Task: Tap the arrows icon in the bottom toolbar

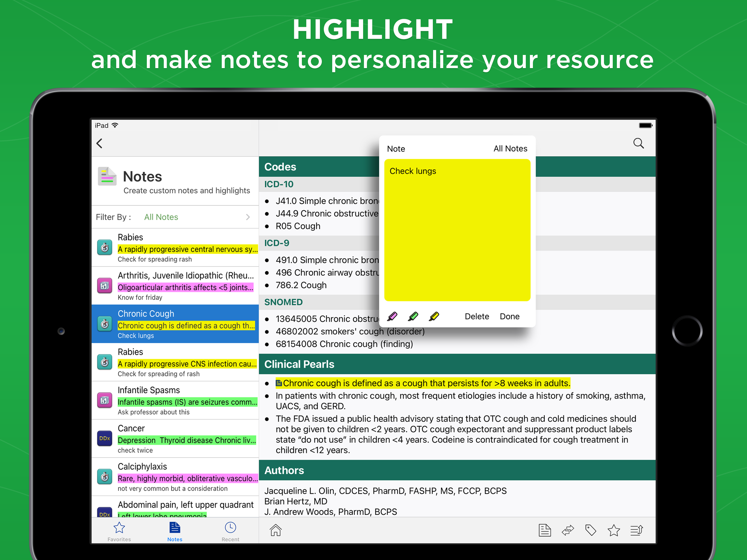Action: click(x=568, y=530)
